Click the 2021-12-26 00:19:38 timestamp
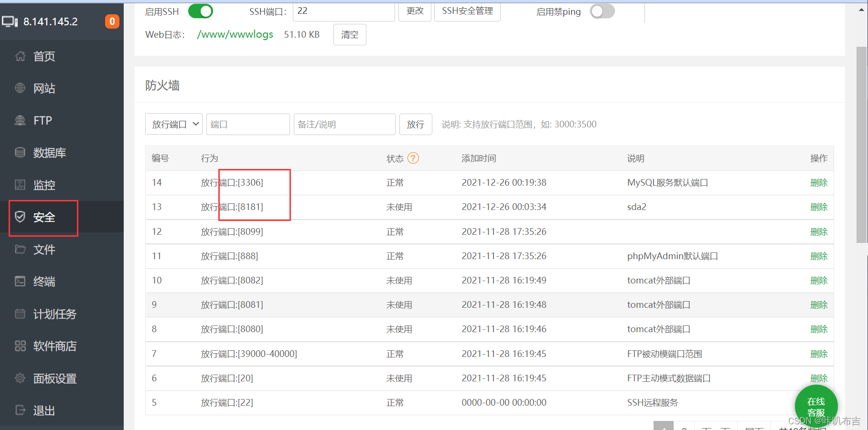The height and width of the screenshot is (430, 868). click(504, 183)
